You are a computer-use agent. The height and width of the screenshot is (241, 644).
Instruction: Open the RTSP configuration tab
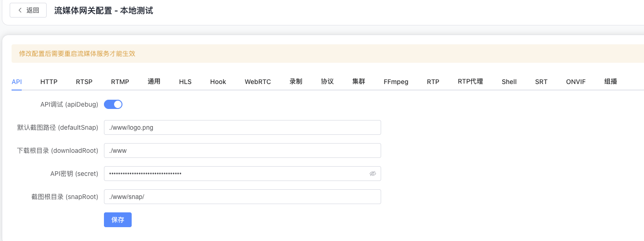pos(84,82)
